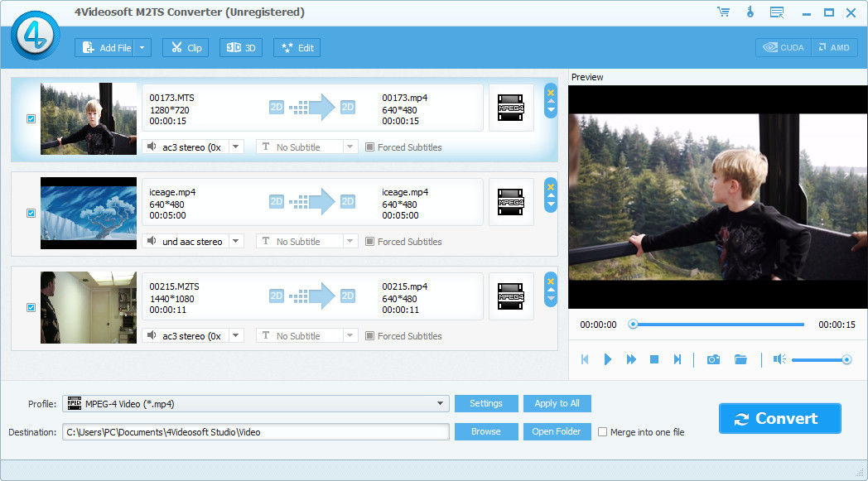Select the 00215.M2TS thumbnail
The width and height of the screenshot is (868, 481).
coord(89,307)
